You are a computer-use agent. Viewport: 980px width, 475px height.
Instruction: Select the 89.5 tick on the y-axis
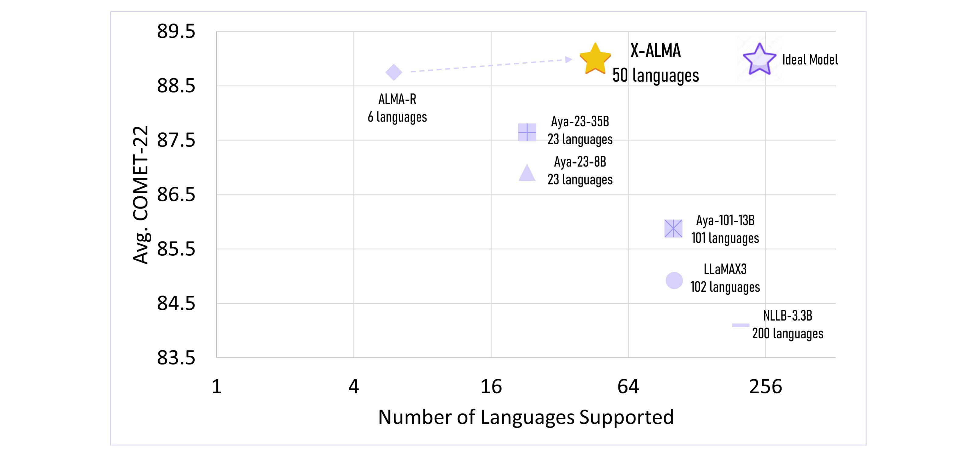click(176, 31)
